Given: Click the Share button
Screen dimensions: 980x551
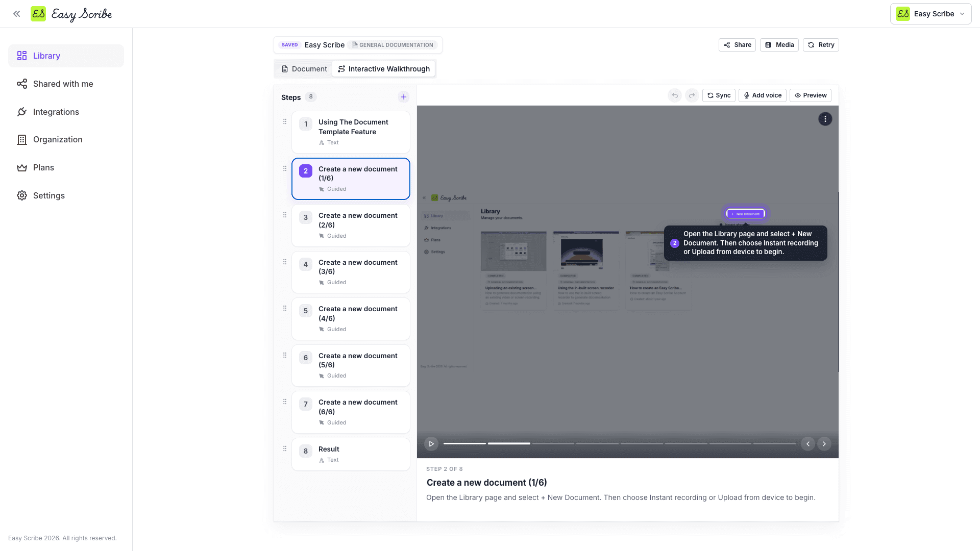Looking at the screenshot, I should [737, 45].
